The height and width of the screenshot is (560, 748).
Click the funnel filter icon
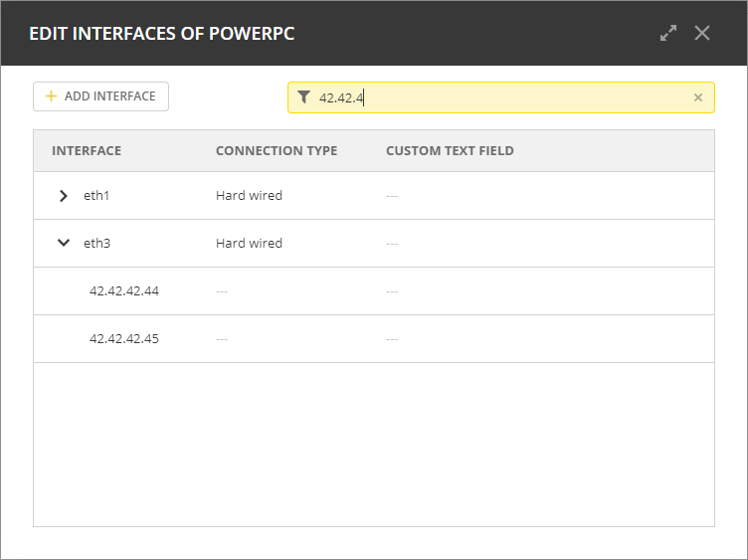click(x=304, y=97)
